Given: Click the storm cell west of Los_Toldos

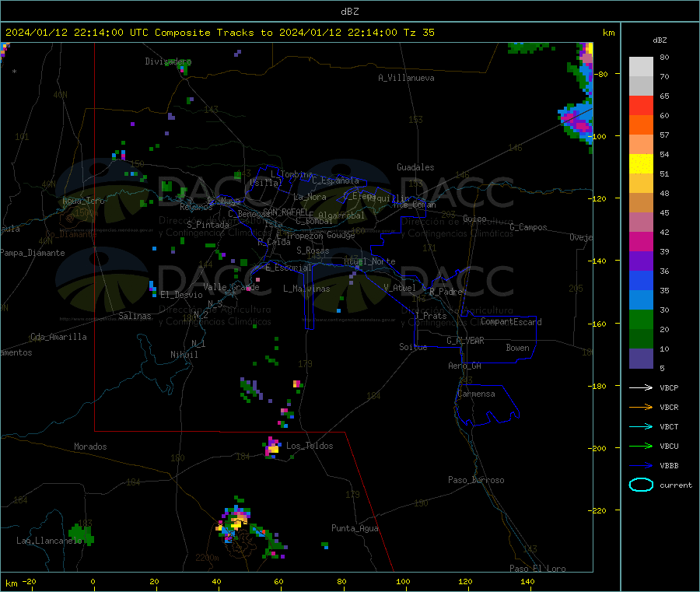Looking at the screenshot, I should click(272, 447).
